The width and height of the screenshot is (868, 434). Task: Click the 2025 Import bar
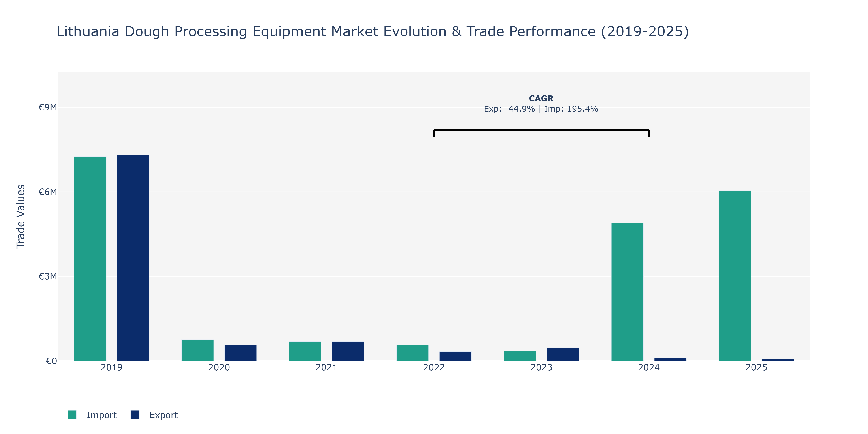(x=735, y=276)
